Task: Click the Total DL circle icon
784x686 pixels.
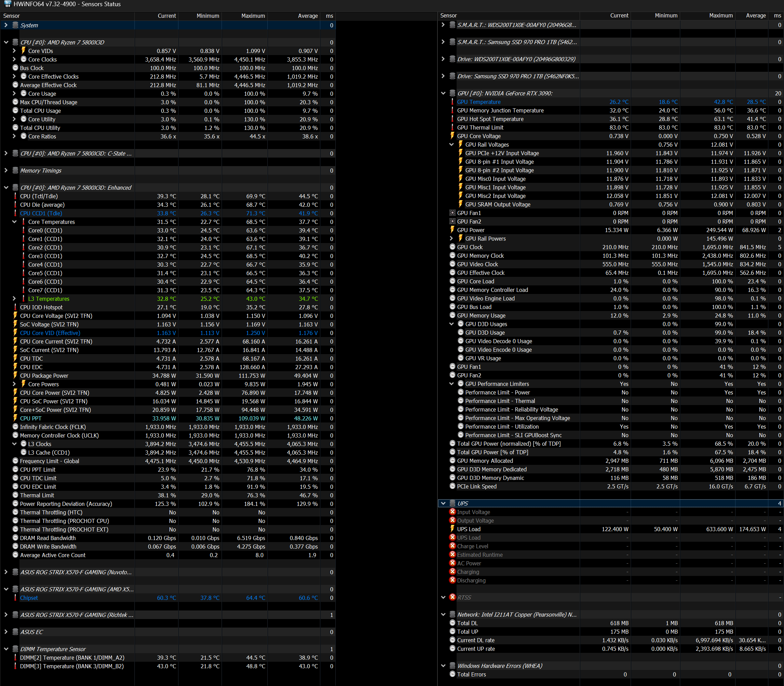Action: 452,623
